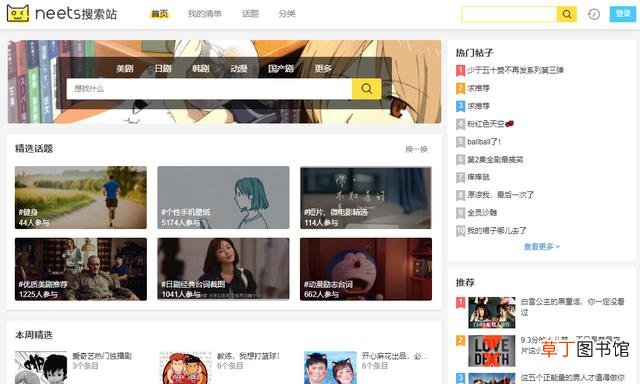The height and width of the screenshot is (384, 640).
Task: Click 查看更多 under hot posts
Action: [x=542, y=246]
